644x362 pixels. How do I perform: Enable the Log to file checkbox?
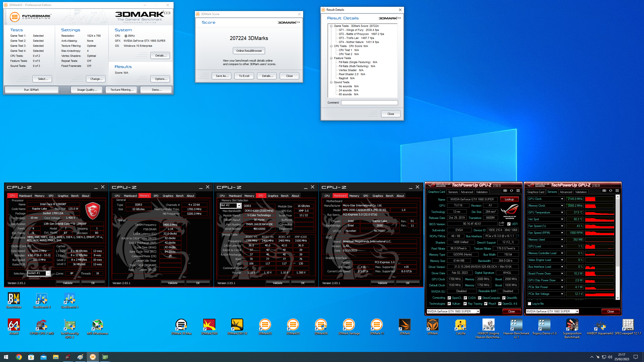coord(530,304)
